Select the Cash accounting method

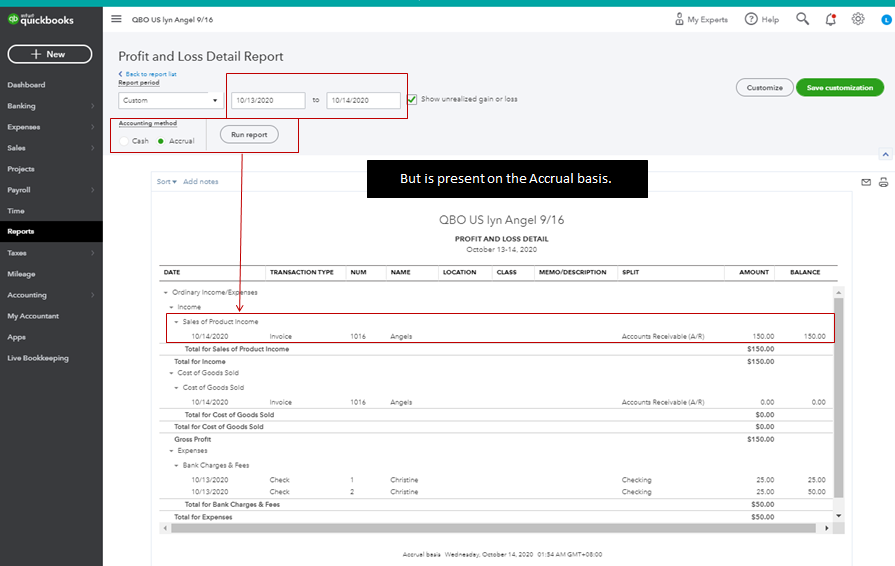pyautogui.click(x=124, y=141)
